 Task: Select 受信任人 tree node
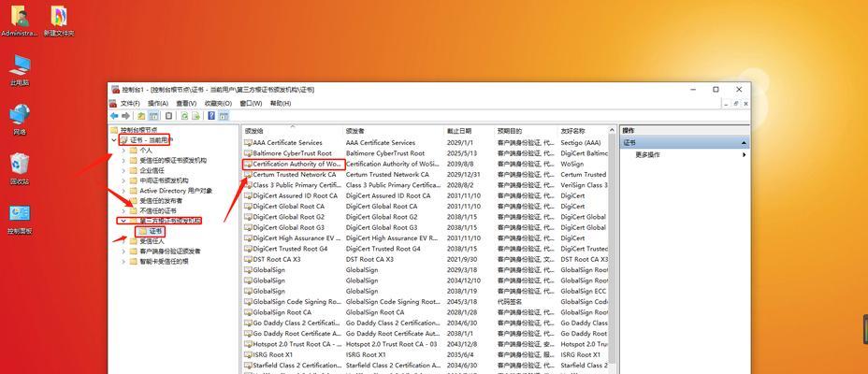(152, 241)
